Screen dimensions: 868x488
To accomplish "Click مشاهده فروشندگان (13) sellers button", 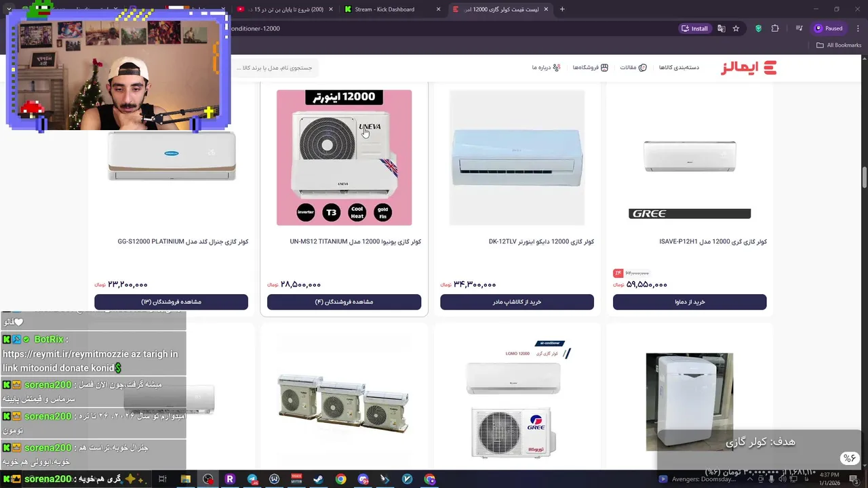I will pyautogui.click(x=171, y=302).
